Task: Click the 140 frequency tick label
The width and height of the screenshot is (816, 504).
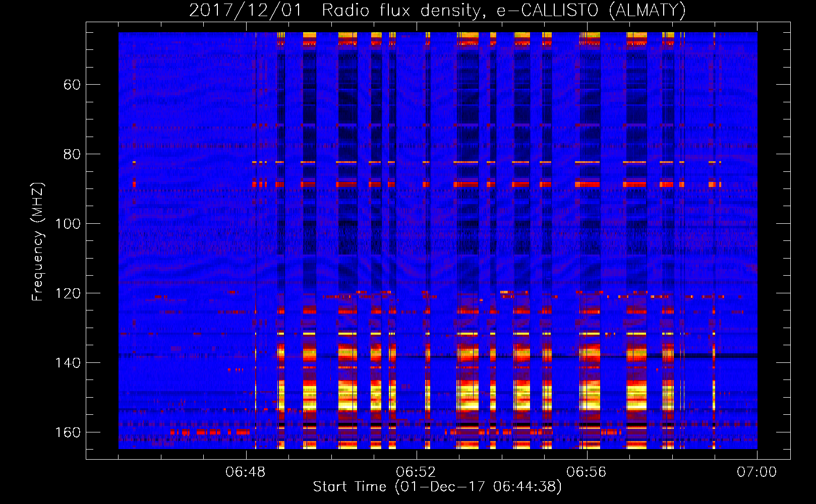Action: (68, 363)
